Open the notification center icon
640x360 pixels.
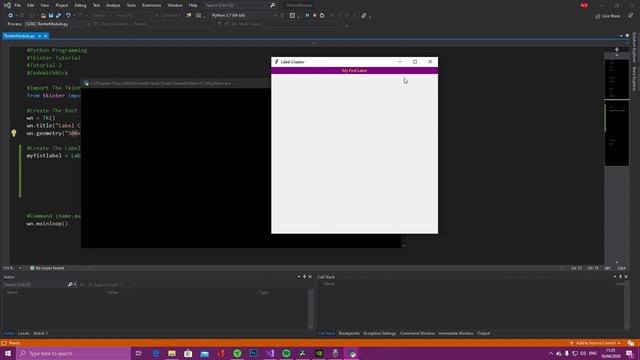tap(629, 353)
